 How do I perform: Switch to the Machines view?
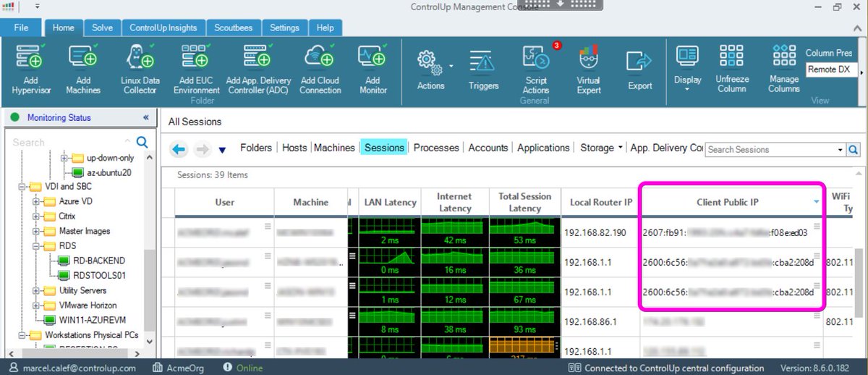tap(334, 148)
